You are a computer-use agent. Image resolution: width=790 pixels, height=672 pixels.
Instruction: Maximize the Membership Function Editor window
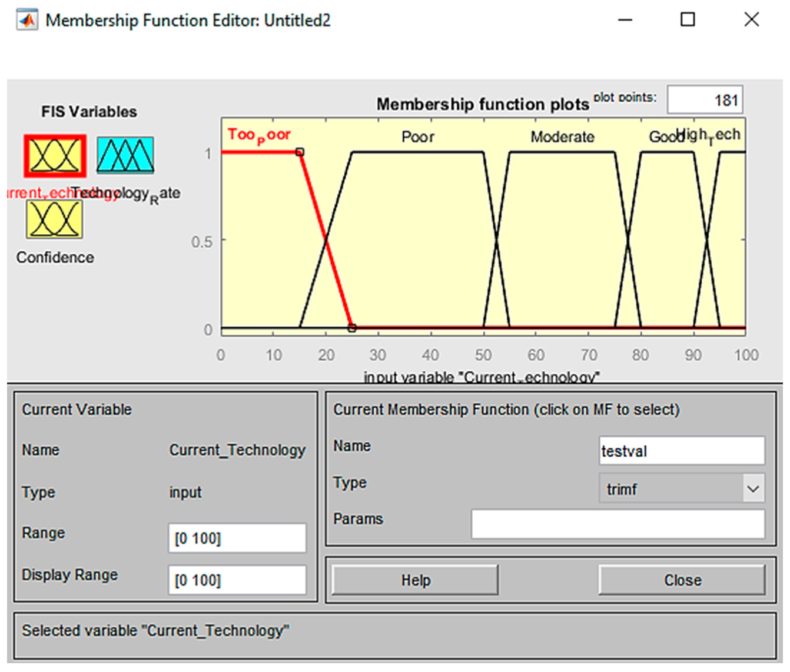tap(687, 20)
